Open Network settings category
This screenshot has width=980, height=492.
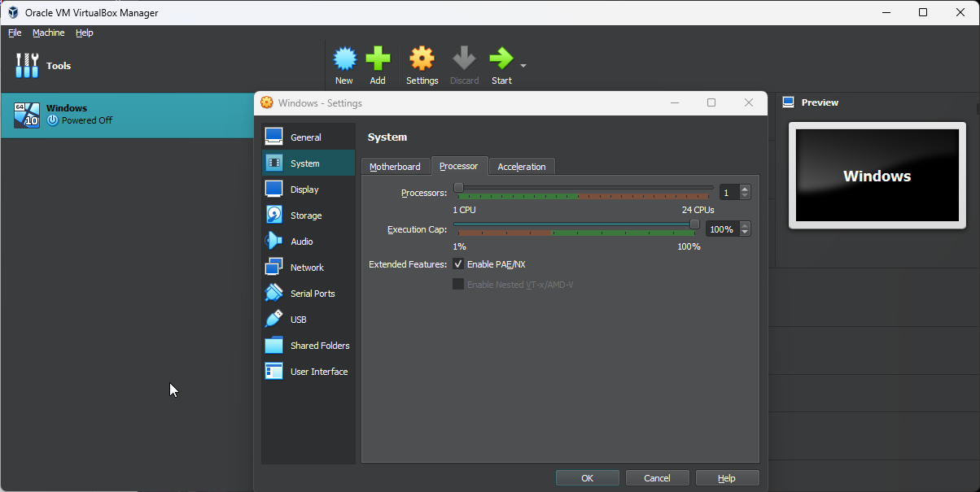tap(308, 267)
